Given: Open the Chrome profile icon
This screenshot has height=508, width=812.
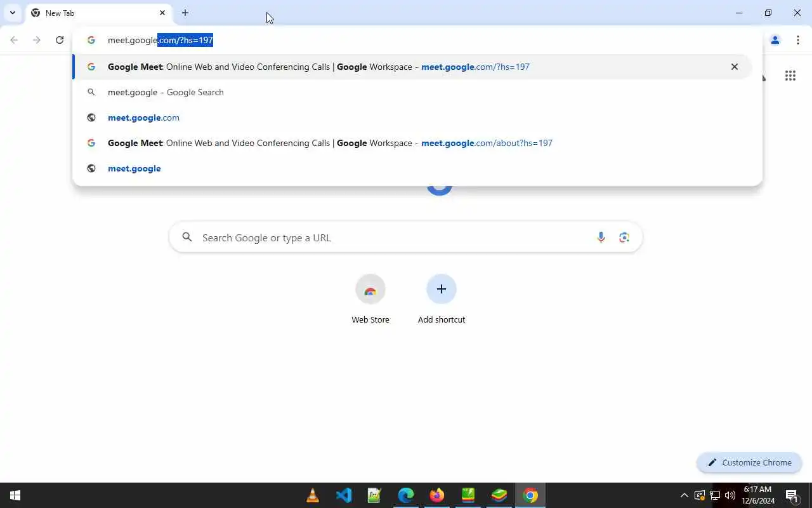Looking at the screenshot, I should 775,40.
